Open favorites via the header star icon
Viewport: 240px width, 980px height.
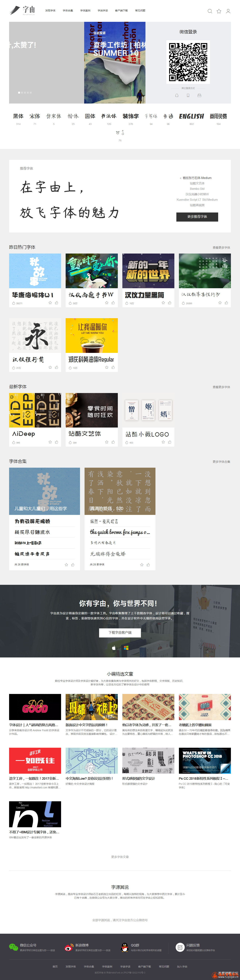(219, 11)
